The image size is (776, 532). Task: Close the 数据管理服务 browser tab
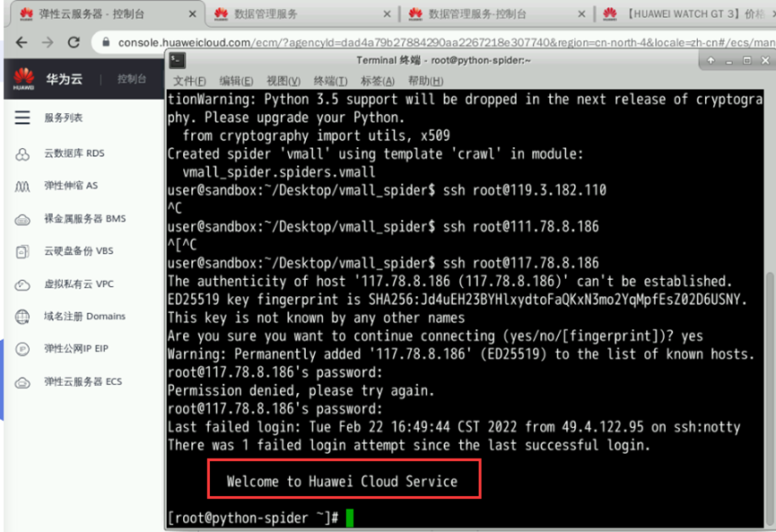[x=387, y=14]
